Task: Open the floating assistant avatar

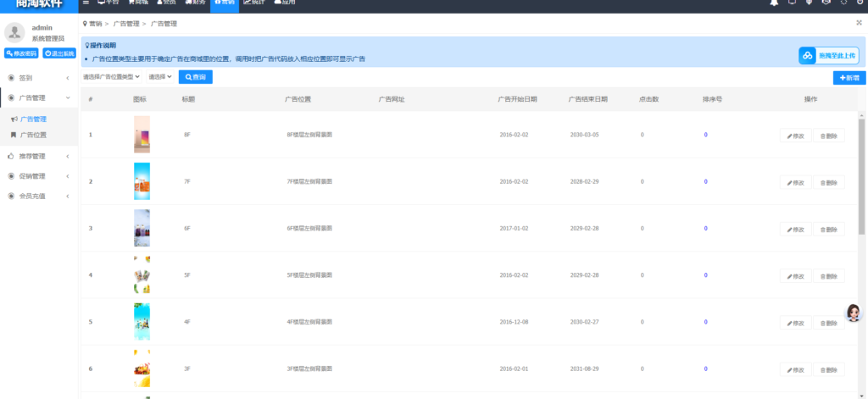Action: [x=853, y=313]
